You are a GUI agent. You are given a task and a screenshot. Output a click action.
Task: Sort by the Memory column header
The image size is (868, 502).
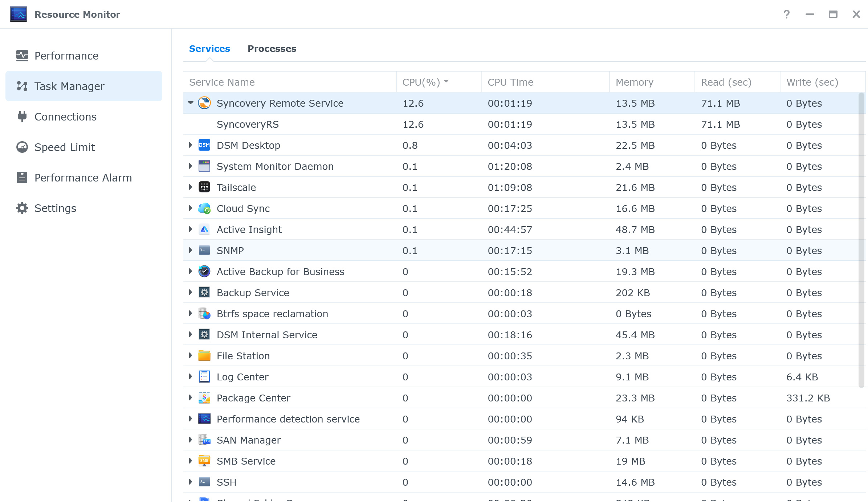[x=652, y=82]
